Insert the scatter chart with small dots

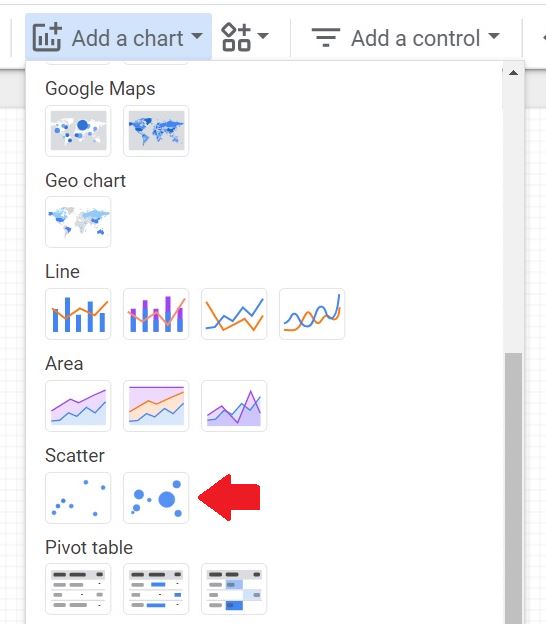click(x=78, y=498)
